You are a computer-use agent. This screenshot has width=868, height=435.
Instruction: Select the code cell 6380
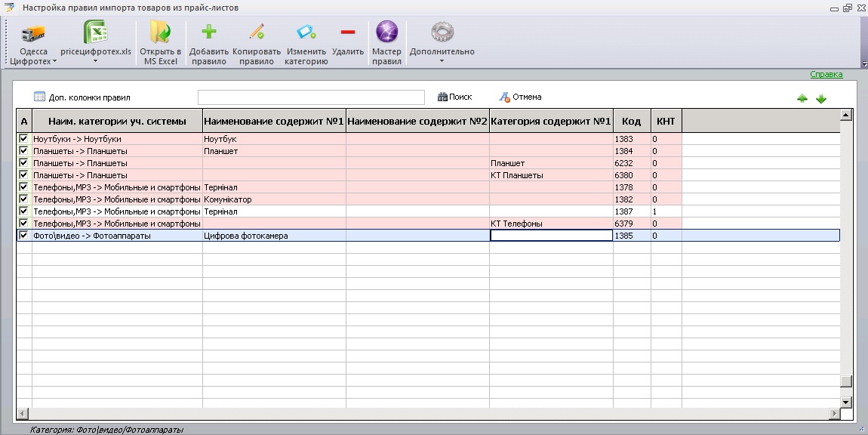point(632,175)
